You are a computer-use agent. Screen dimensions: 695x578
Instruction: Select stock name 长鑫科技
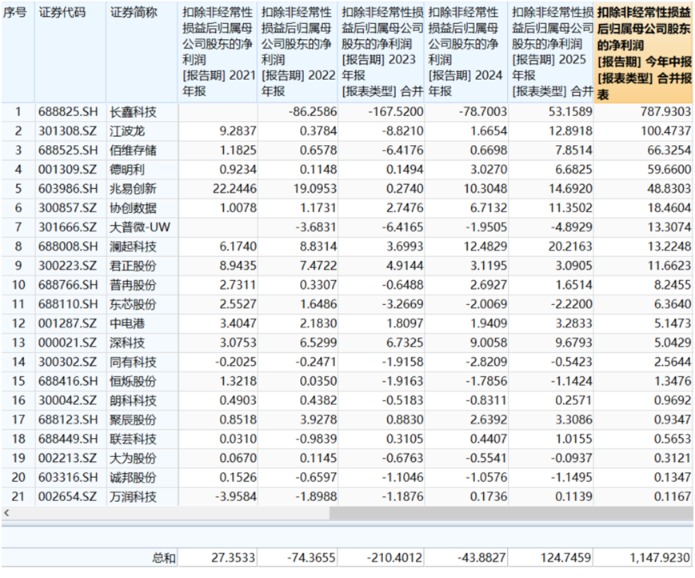click(133, 112)
